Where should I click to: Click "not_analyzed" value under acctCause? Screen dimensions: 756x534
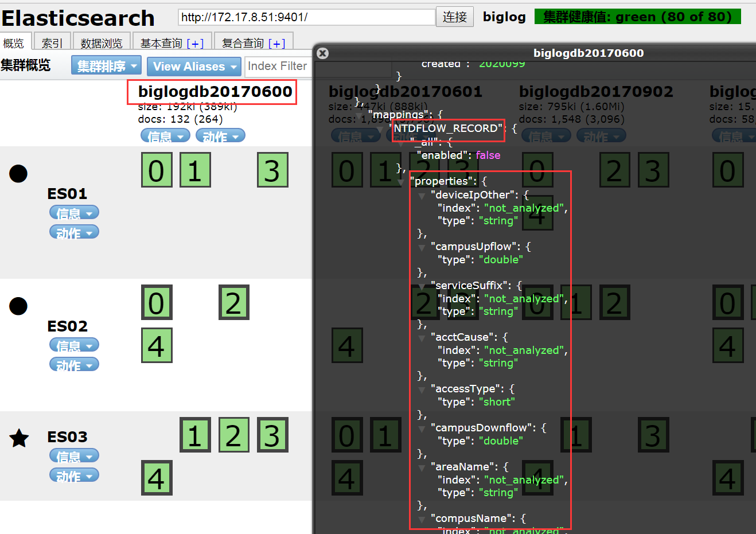point(524,350)
